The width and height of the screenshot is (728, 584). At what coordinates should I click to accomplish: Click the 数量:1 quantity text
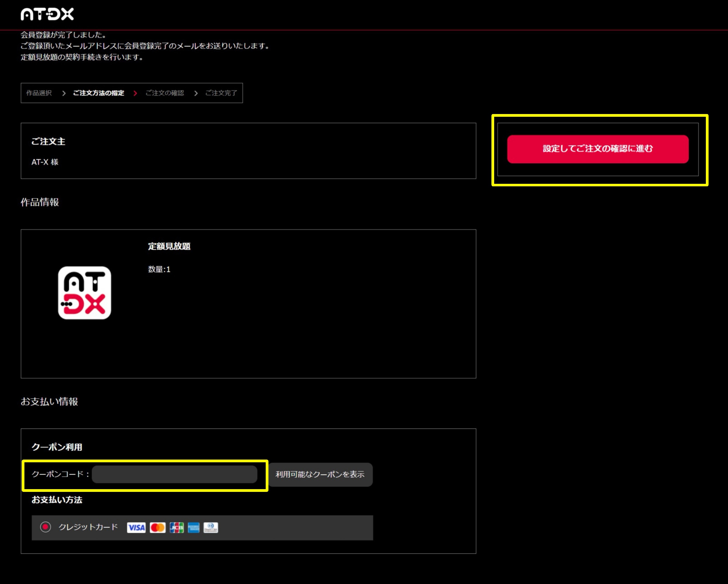point(159,269)
